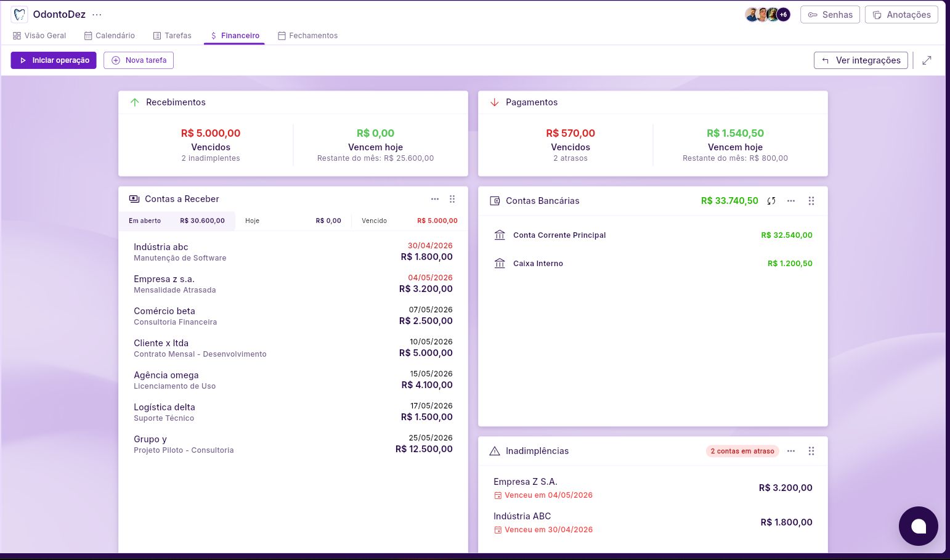Open Contas Bancárias three-dot options

(791, 201)
